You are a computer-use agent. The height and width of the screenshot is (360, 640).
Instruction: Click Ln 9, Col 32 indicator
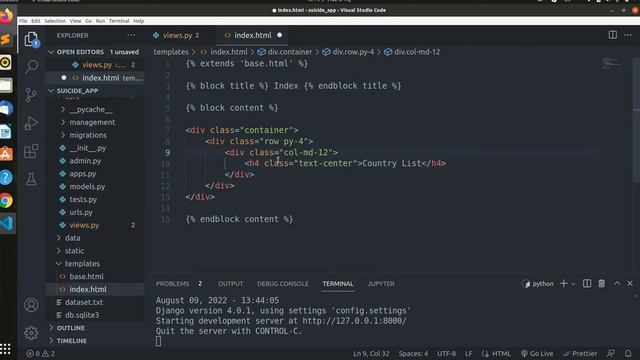click(371, 353)
